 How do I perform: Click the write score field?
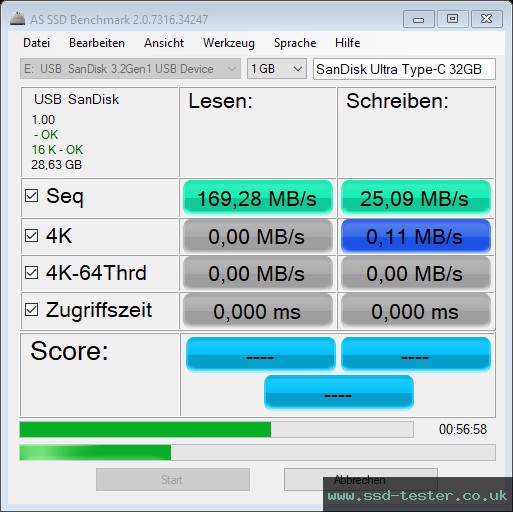pyautogui.click(x=416, y=354)
